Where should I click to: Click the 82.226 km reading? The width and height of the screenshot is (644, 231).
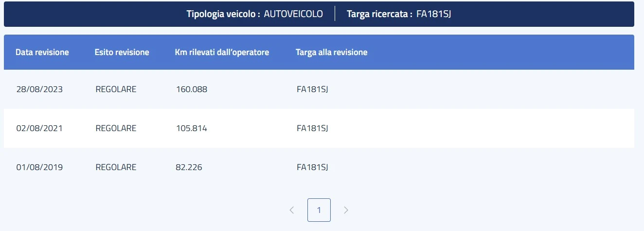[189, 168]
